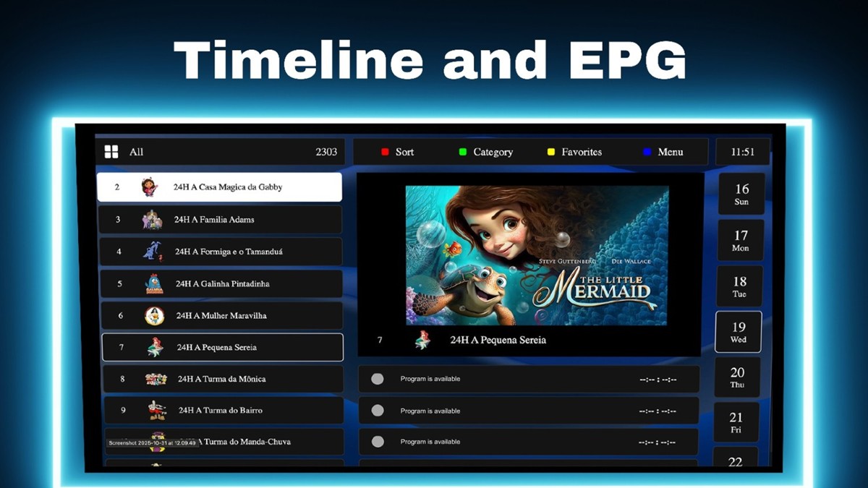Click The Little Mermaid preview image

(537, 255)
